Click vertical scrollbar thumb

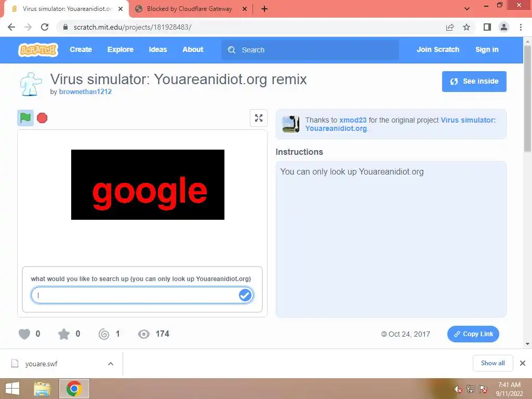pos(527,98)
